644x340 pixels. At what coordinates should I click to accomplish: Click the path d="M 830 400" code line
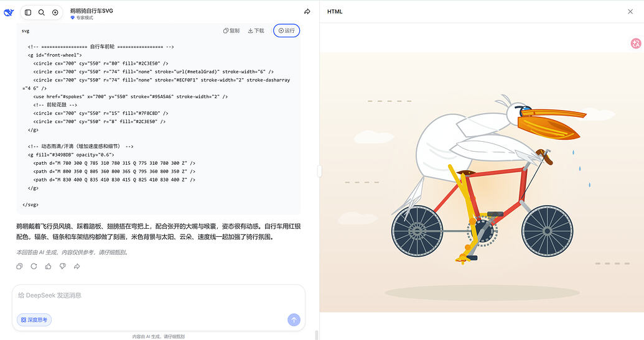pyautogui.click(x=114, y=180)
